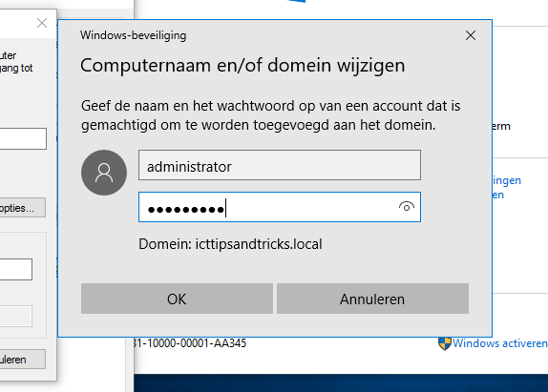Viewport: 548px width, 392px height.
Task: Click the greyed-out field in left dialog
Action: 16,317
